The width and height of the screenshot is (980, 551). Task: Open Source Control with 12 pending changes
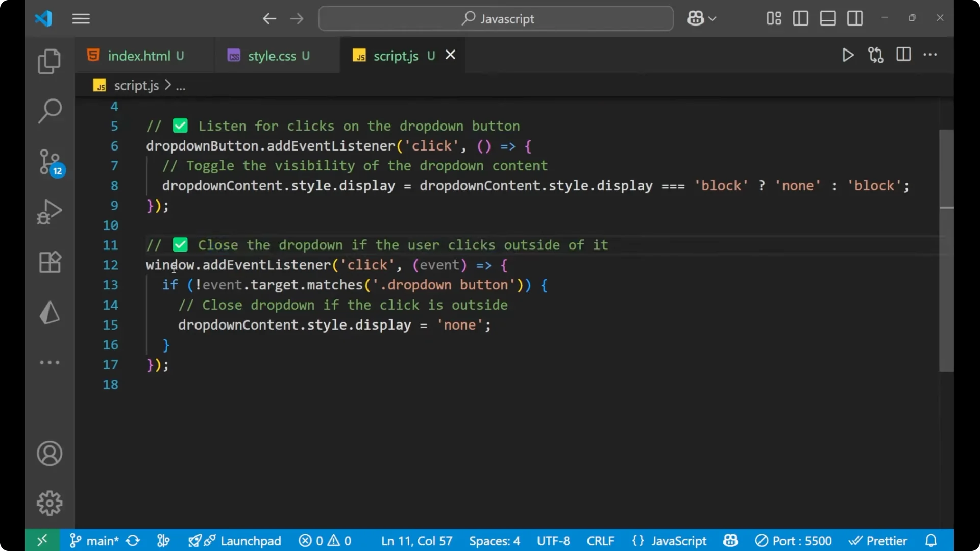point(49,161)
